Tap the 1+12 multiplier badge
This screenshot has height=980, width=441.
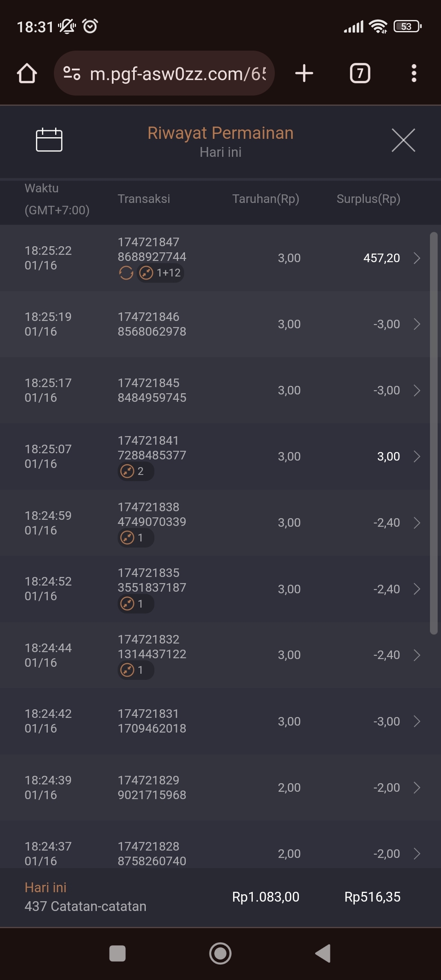click(160, 273)
